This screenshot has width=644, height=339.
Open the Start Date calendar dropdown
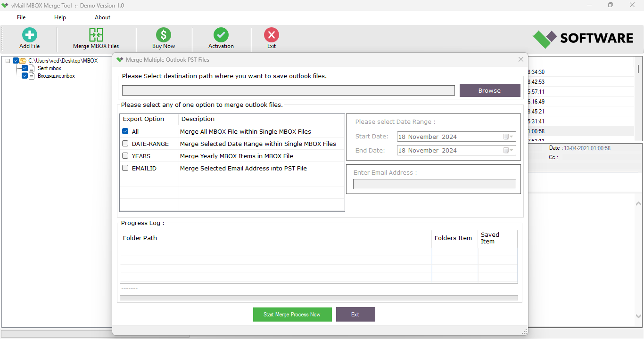pos(508,137)
